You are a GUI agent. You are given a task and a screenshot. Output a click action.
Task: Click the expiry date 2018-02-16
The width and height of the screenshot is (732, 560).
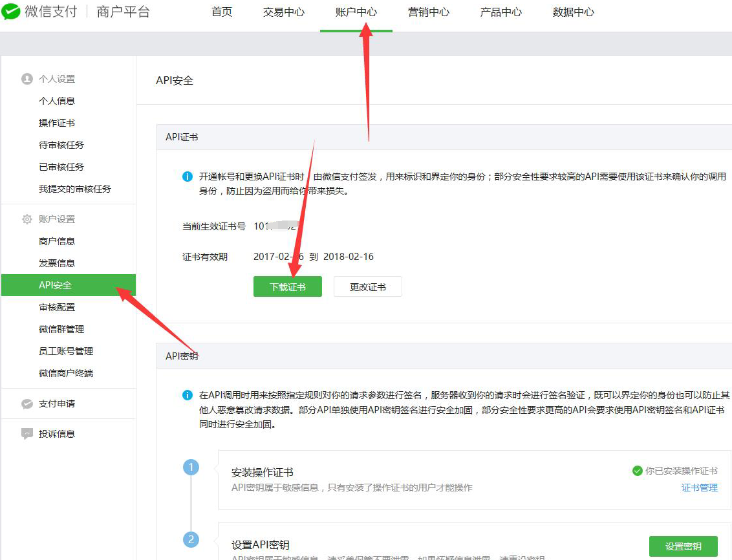click(349, 257)
